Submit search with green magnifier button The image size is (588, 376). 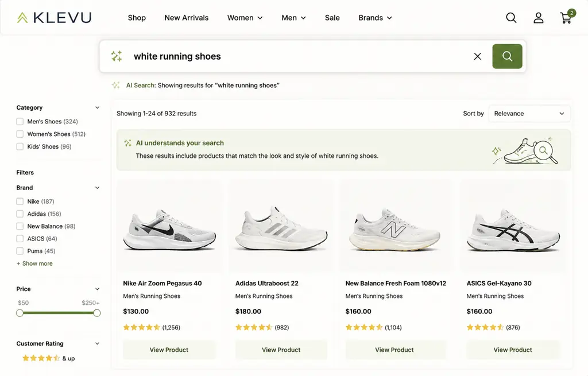tap(507, 56)
